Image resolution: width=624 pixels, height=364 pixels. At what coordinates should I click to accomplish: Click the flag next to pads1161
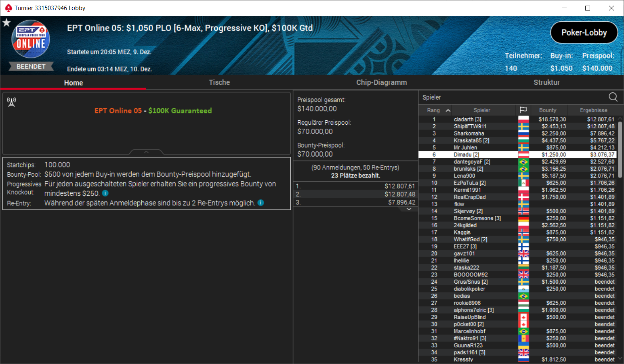coord(523,352)
